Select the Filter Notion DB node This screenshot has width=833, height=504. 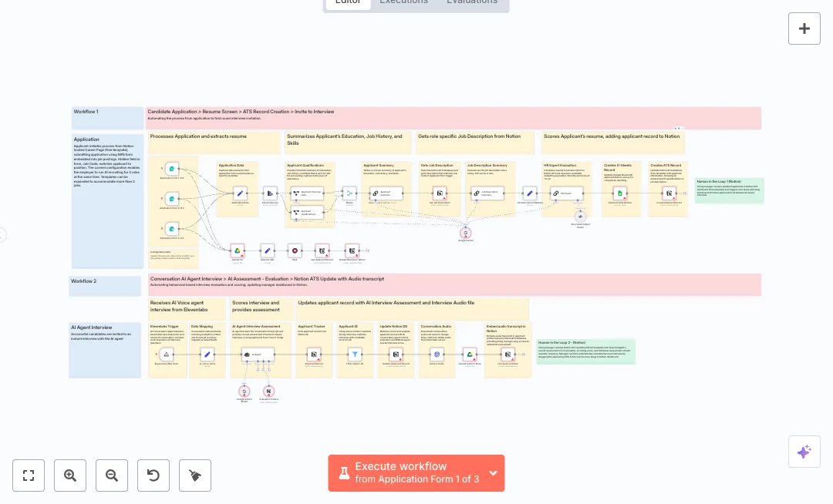[x=355, y=354]
